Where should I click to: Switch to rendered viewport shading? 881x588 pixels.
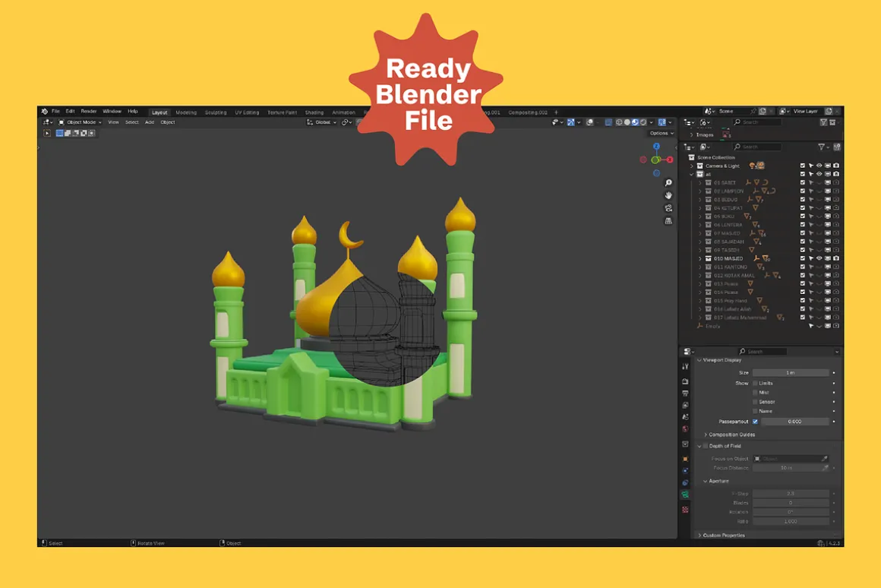coord(643,122)
